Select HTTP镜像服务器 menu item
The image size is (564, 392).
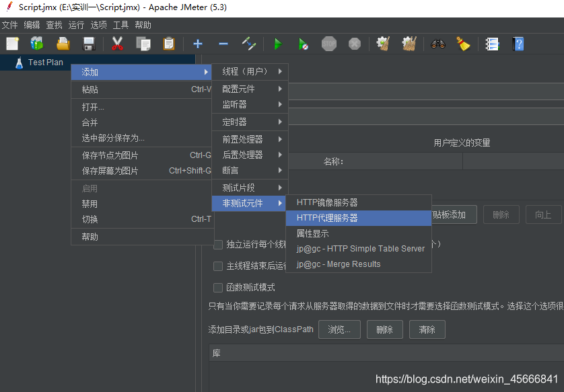tap(359, 202)
